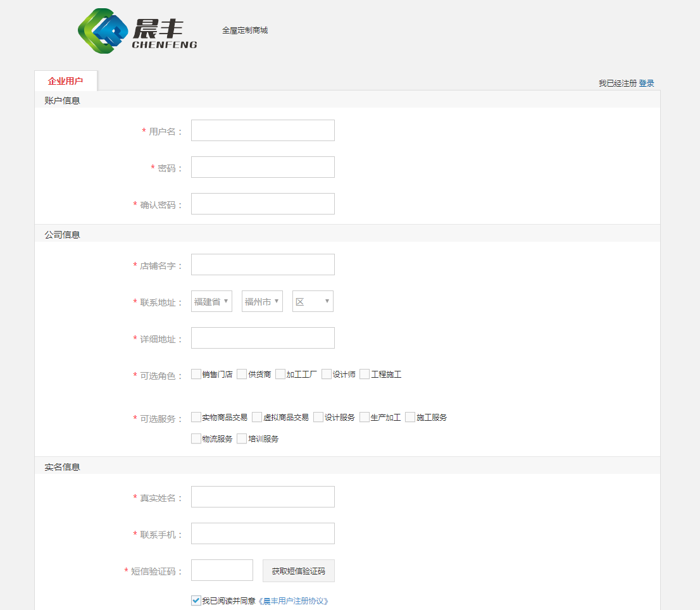Check the 物流服务 checkbox
The image size is (700, 610).
[196, 438]
